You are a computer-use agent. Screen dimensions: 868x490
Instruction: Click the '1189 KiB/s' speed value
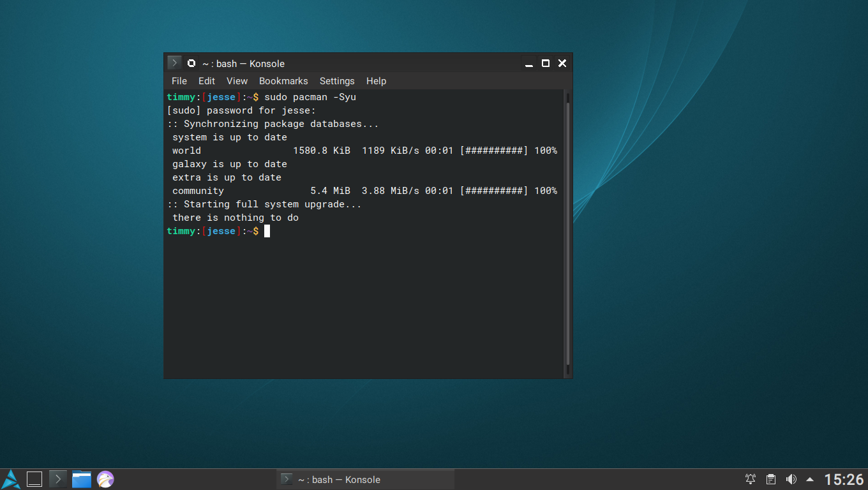(391, 151)
